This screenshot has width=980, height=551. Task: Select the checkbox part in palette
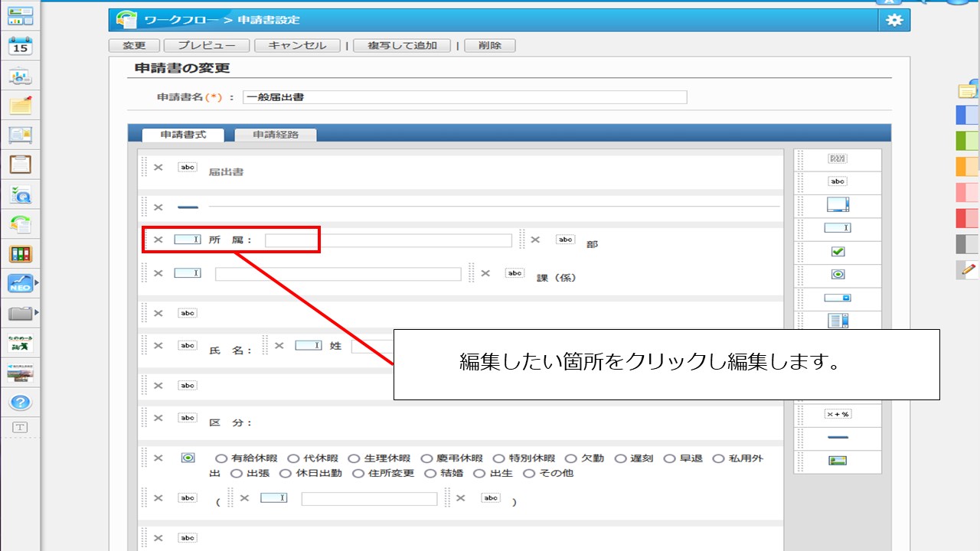[x=838, y=251]
